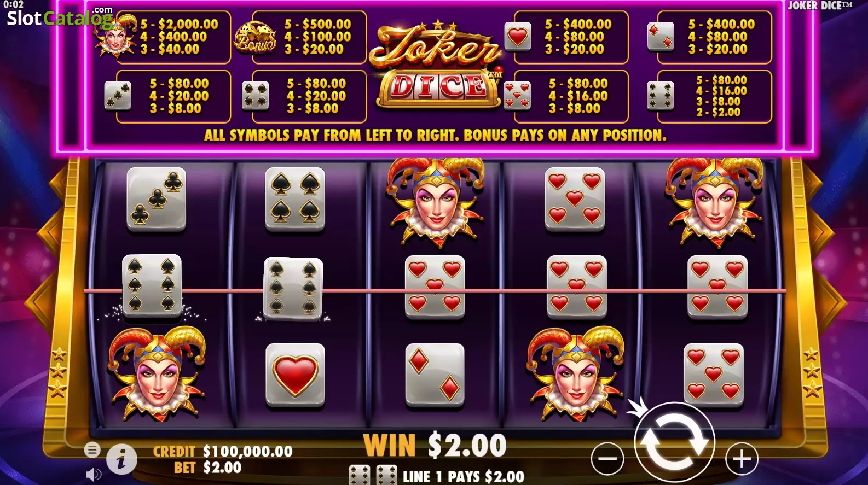868x485 pixels.
Task: Open the game info button
Action: point(121,458)
